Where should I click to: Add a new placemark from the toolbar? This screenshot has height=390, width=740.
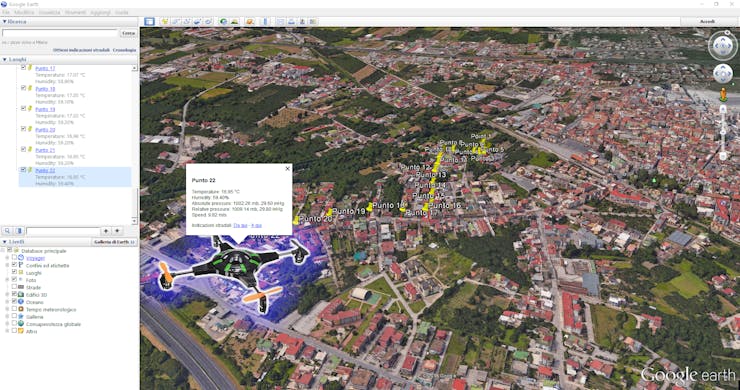[165, 22]
